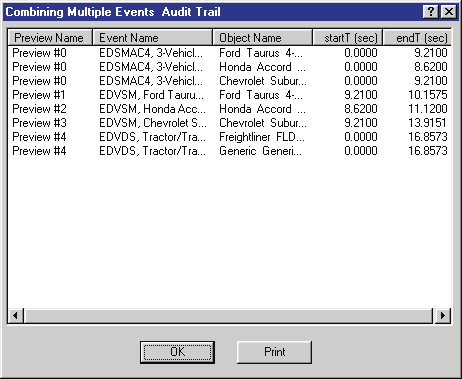Click endT 8.6200 in Preview #0 Honda row

pyautogui.click(x=431, y=67)
